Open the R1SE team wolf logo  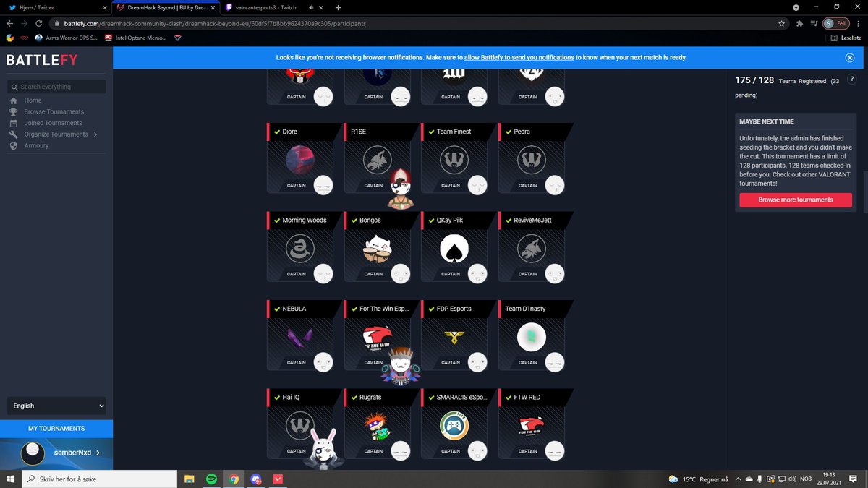377,160
